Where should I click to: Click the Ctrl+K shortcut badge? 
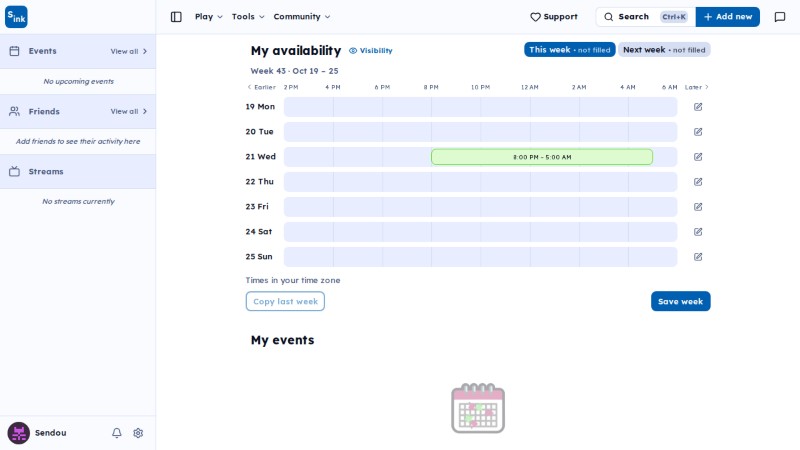(673, 17)
